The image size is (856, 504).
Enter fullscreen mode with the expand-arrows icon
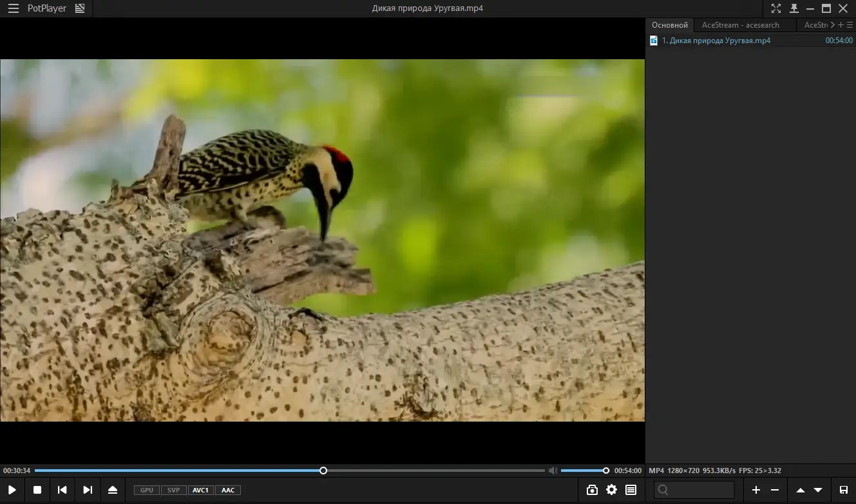(x=776, y=8)
